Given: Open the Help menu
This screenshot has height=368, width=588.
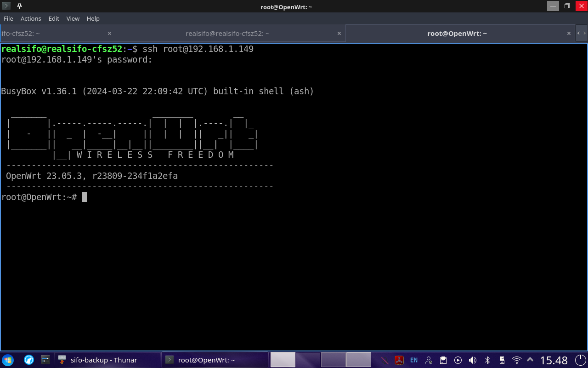Looking at the screenshot, I should point(93,18).
